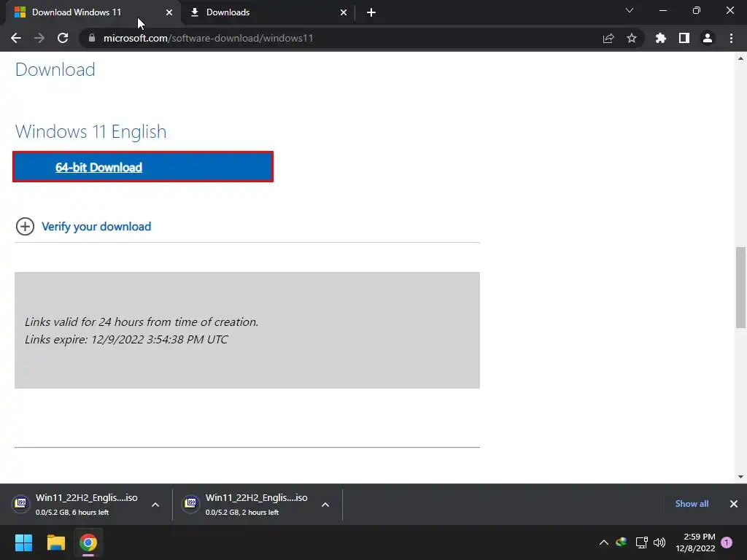
Task: Reload the current page
Action: 63,38
